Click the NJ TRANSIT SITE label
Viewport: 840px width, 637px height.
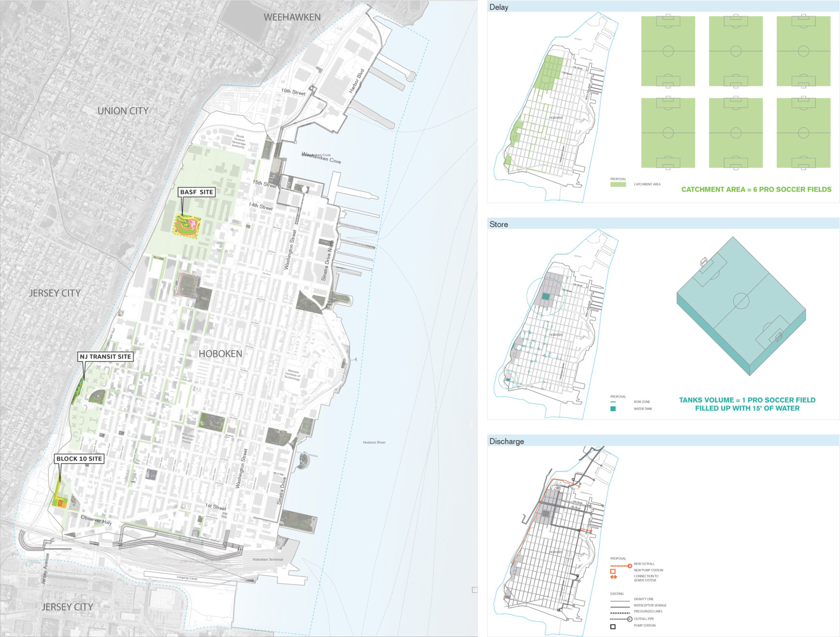pos(106,357)
